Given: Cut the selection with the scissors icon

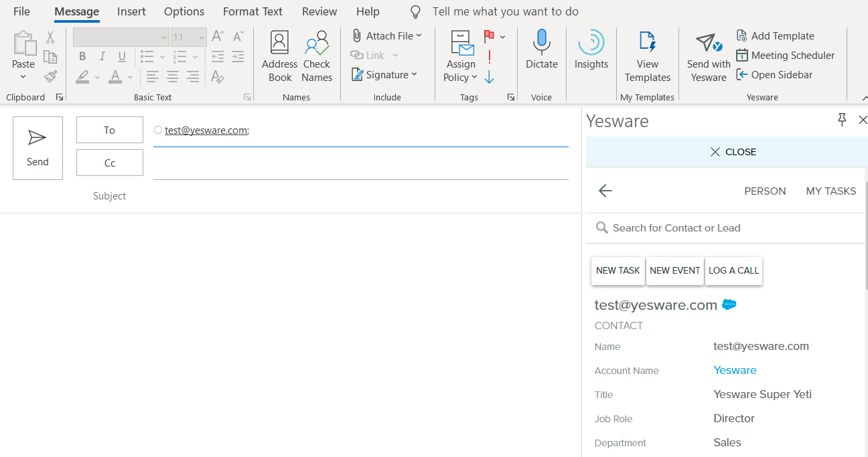Looking at the screenshot, I should pyautogui.click(x=50, y=37).
